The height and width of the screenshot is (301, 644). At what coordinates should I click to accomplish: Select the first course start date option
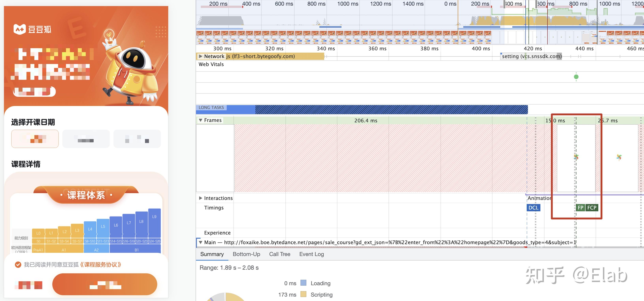35,139
